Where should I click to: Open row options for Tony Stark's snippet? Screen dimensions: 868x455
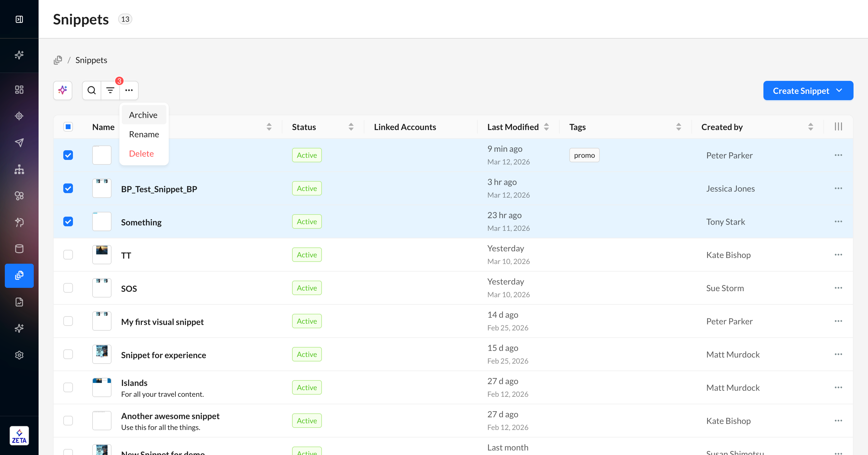[x=838, y=221]
